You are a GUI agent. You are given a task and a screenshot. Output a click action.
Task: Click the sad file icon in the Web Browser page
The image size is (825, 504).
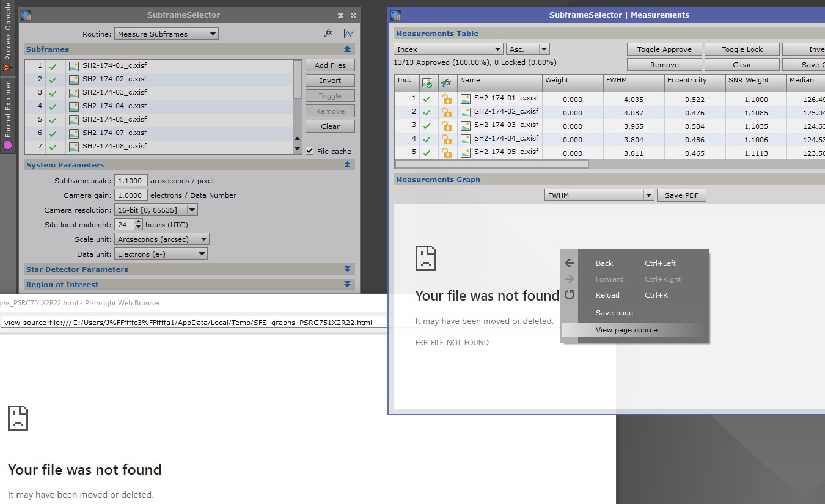(x=18, y=418)
